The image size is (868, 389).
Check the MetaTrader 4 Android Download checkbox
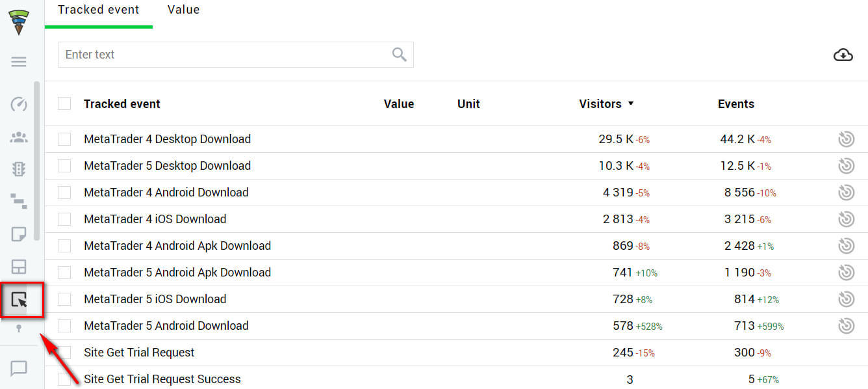tap(64, 193)
